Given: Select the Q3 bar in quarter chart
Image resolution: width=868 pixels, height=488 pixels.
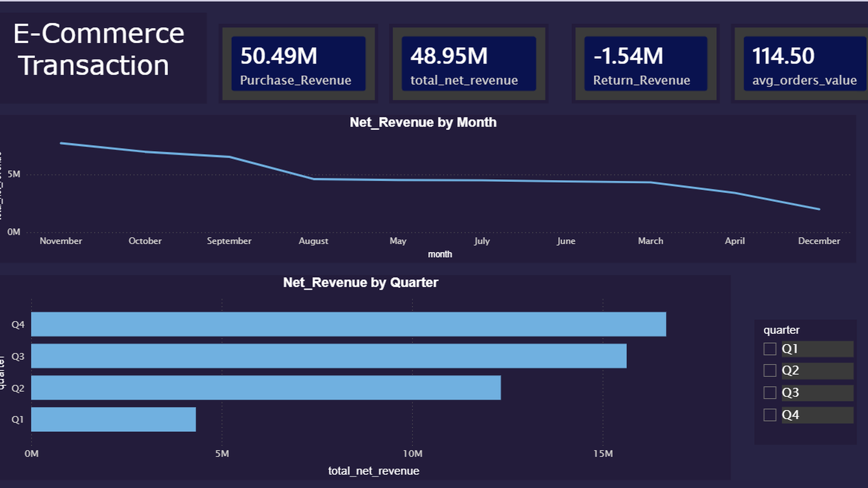Looking at the screenshot, I should tap(329, 356).
